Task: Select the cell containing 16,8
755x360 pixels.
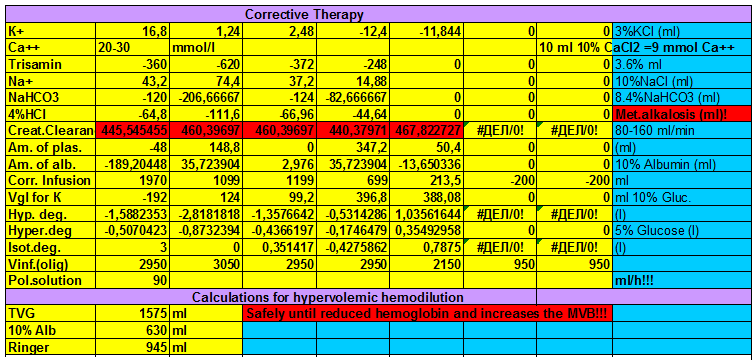Action: (132, 32)
